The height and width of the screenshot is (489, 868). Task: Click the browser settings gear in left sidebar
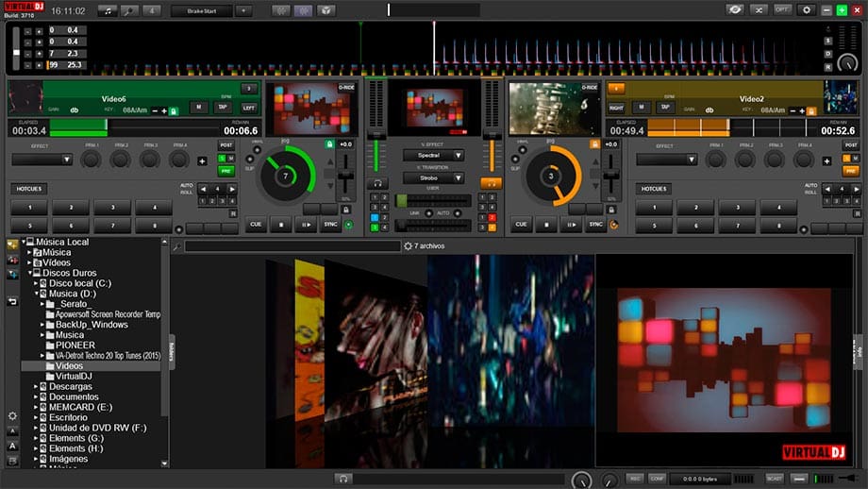pyautogui.click(x=12, y=416)
